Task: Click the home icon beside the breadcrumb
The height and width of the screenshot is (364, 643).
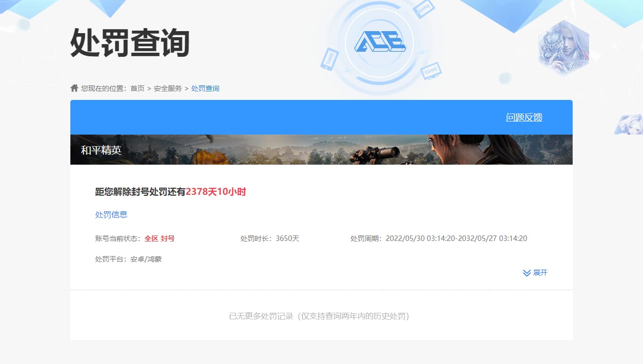Action: tap(74, 88)
